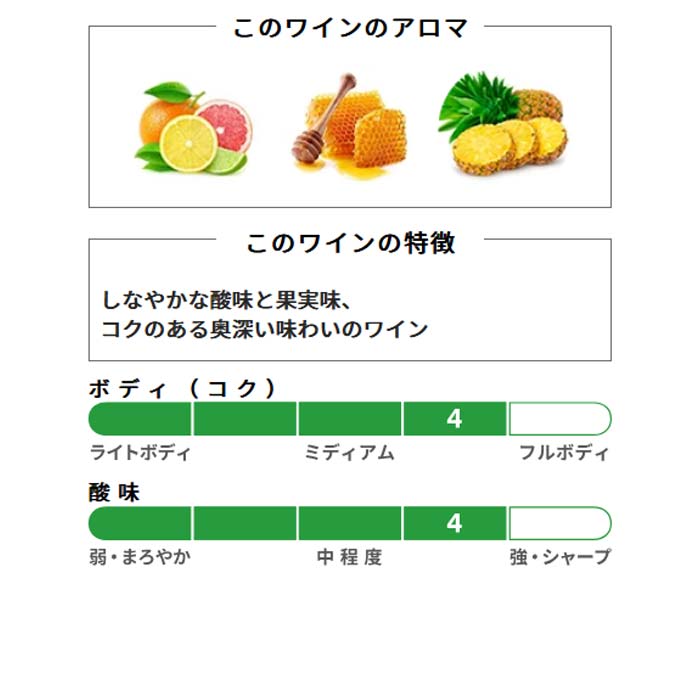Viewport: 700px width, 700px height.
Task: Click the number 4 in body bar
Action: tap(455, 419)
